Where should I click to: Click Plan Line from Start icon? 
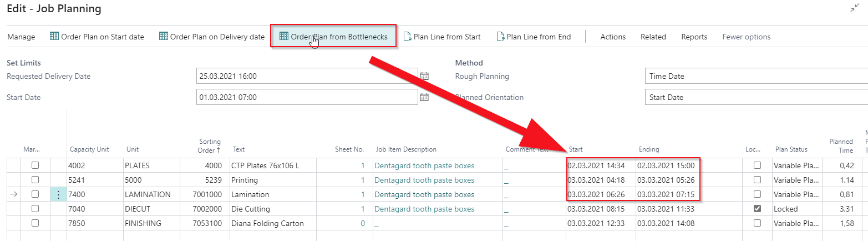click(x=408, y=37)
